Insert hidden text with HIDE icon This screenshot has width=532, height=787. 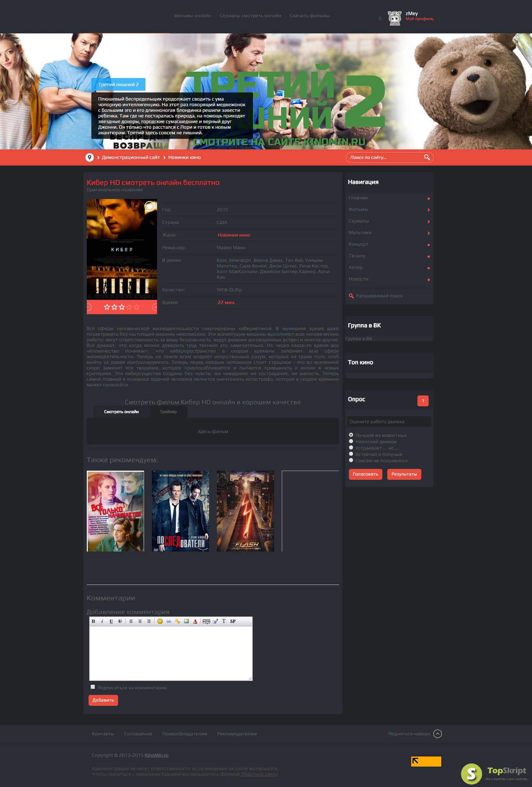pos(206,621)
